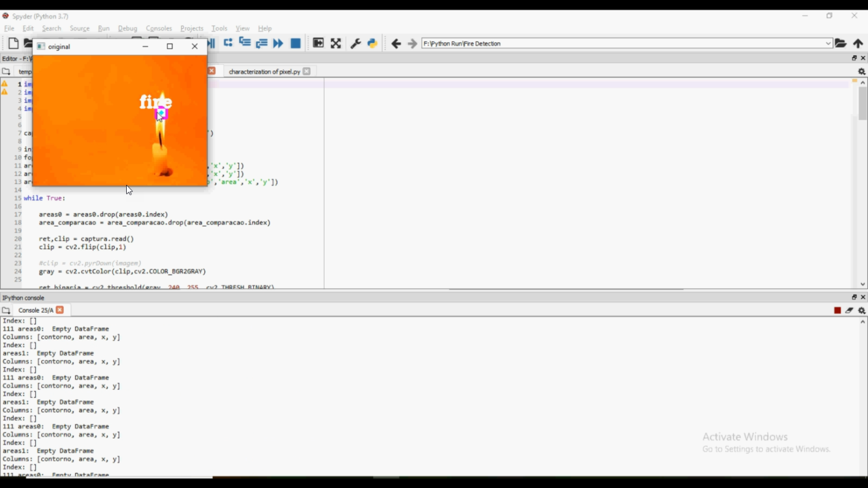Expand the working directory path dropdown
868x488 pixels.
828,43
